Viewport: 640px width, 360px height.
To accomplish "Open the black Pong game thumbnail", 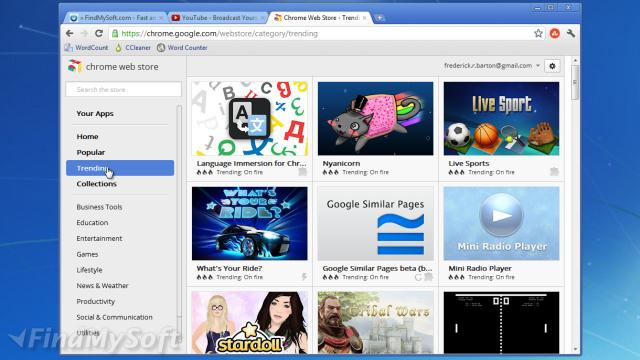I will (x=501, y=322).
